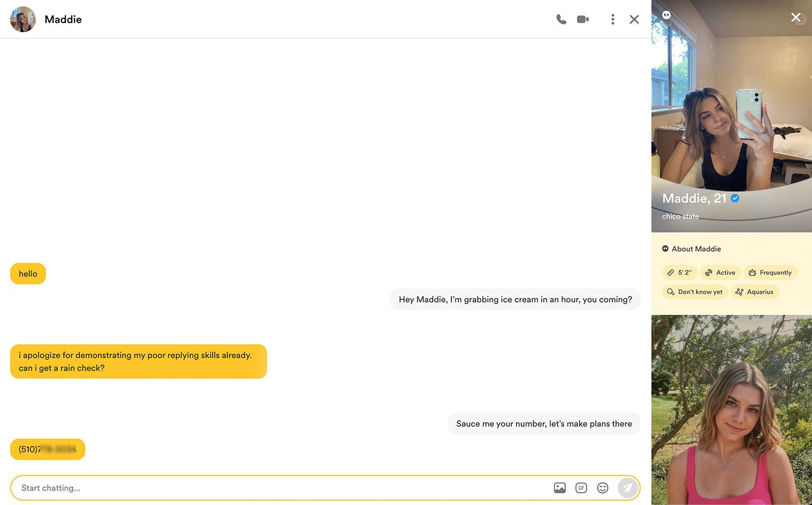Viewport: 812px width, 505px height.
Task: Click the phone number message bubble
Action: (48, 449)
